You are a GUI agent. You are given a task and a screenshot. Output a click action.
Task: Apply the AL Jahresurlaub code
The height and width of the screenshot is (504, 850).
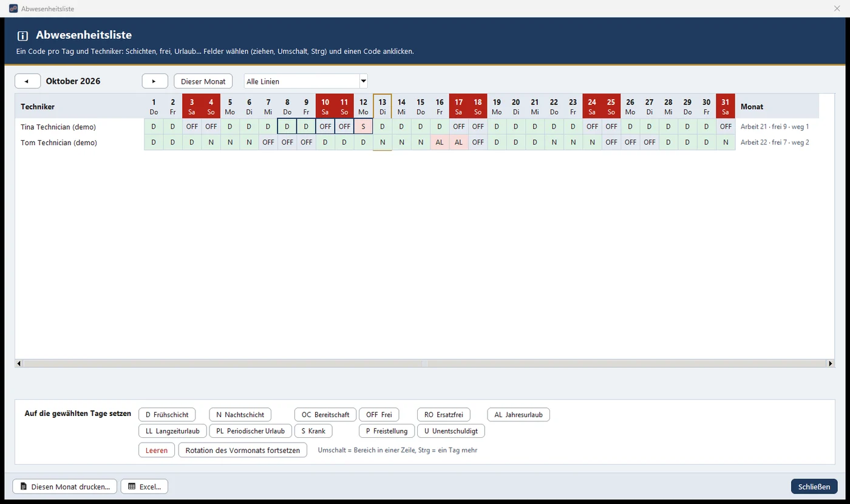point(518,415)
